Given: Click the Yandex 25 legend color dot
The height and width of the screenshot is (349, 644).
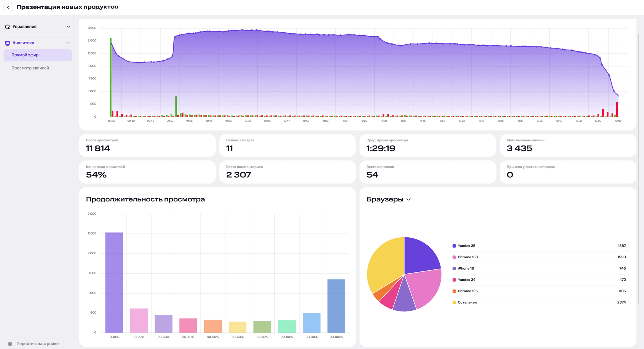Looking at the screenshot, I should click(x=454, y=246).
